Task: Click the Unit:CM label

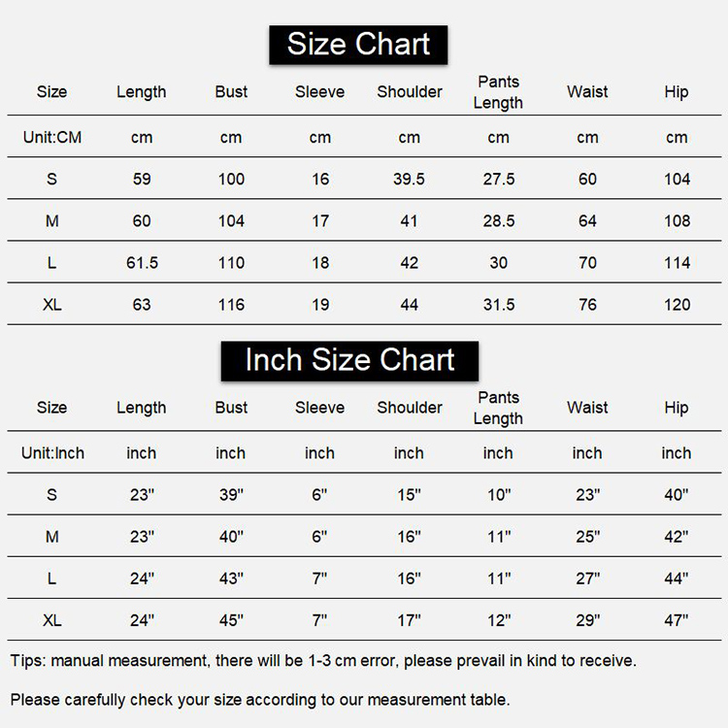Action: point(52,138)
